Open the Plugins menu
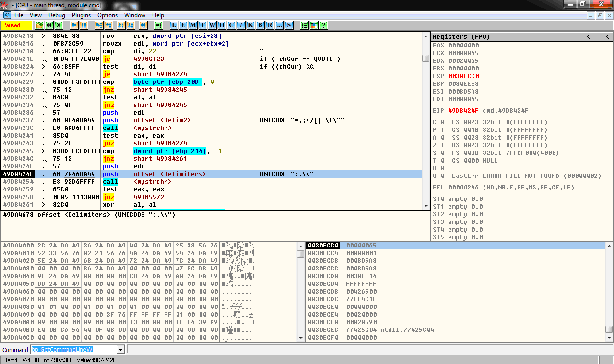Image resolution: width=614 pixels, height=364 pixels. tap(81, 15)
